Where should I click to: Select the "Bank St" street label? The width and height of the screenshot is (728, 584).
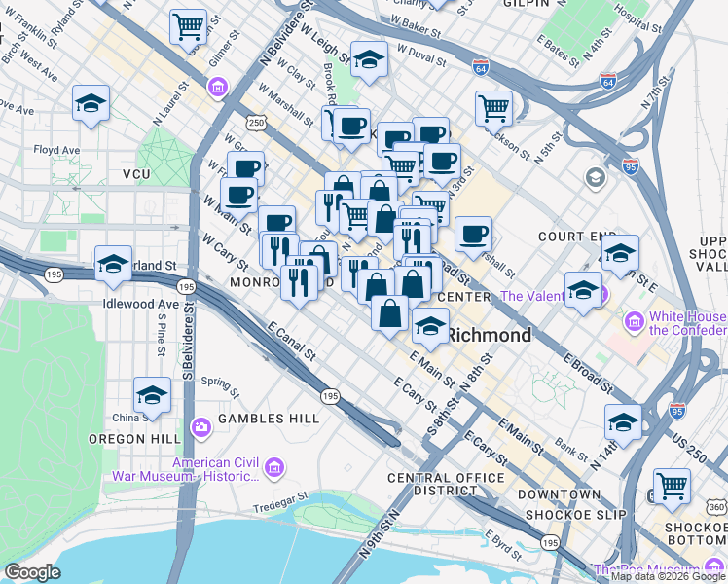(572, 450)
